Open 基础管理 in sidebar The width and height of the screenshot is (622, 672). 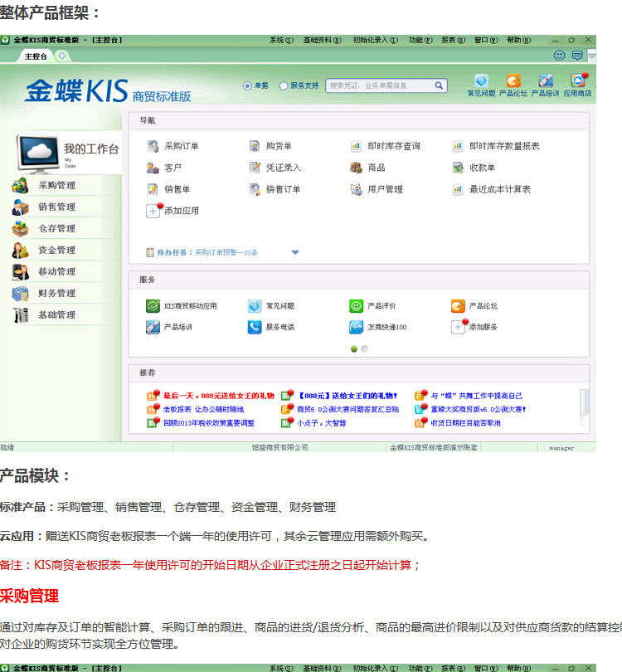point(56,314)
